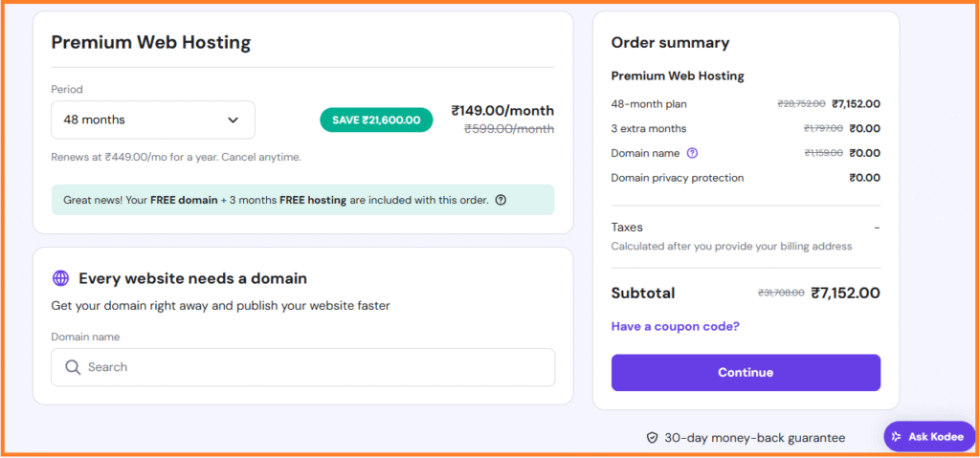Click the magnifier icon in domain search

click(x=73, y=367)
